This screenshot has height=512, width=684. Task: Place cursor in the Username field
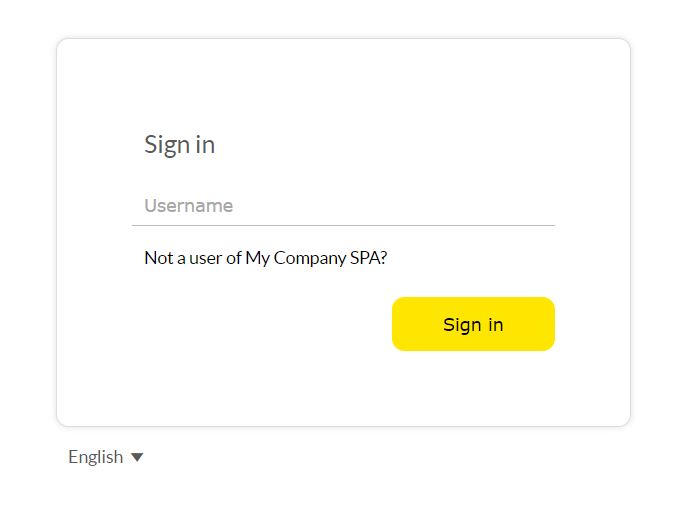[343, 206]
